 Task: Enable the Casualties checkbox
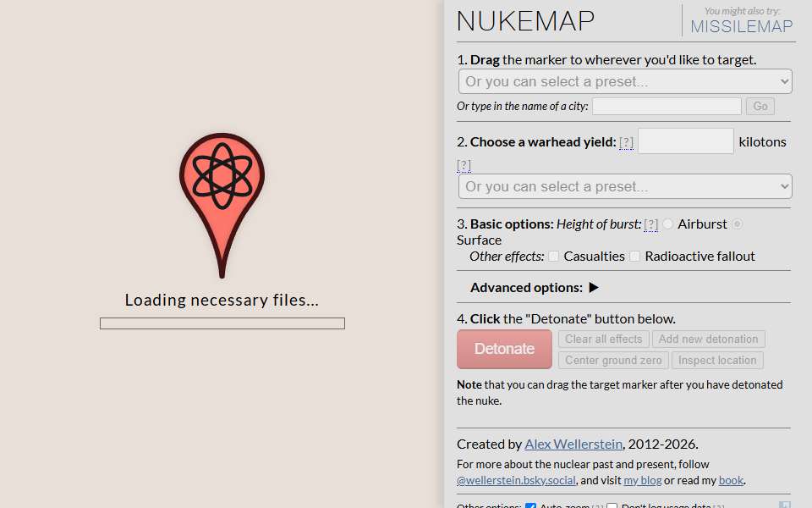(553, 256)
